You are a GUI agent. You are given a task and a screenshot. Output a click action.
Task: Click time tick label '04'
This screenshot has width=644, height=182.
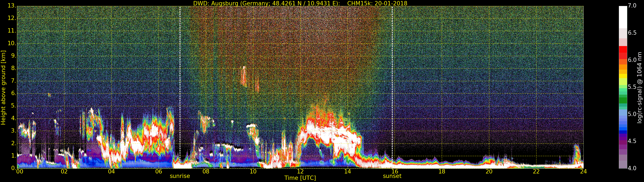pos(111,171)
